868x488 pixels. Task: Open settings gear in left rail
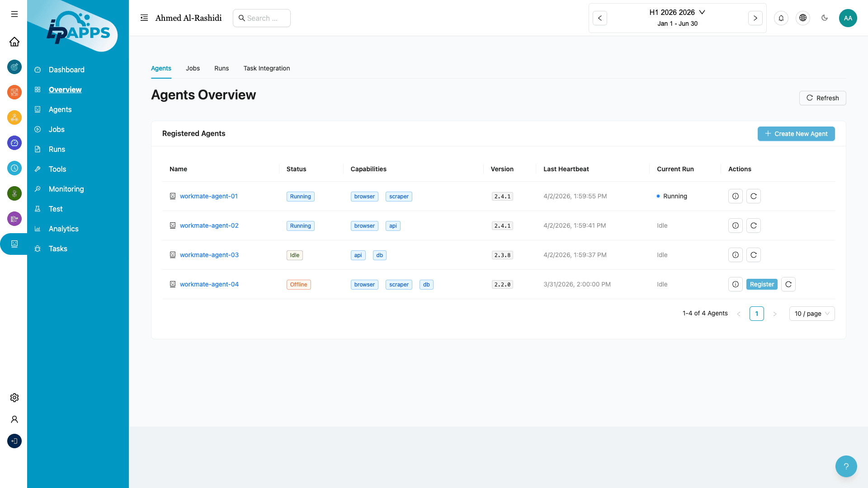(14, 398)
